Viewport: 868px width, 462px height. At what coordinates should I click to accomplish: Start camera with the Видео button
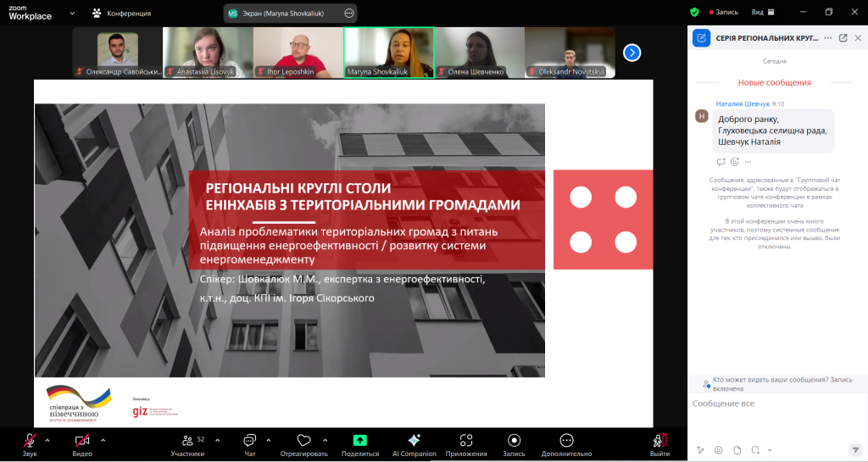pos(82,444)
